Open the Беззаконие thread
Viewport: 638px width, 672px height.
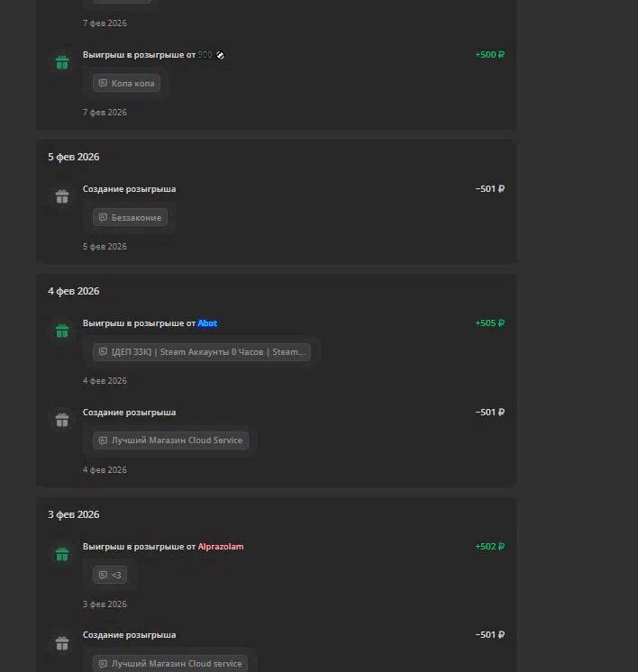tap(136, 217)
